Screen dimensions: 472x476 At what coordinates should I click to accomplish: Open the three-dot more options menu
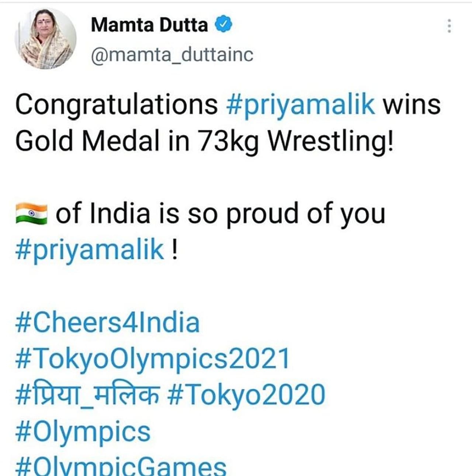click(x=449, y=26)
